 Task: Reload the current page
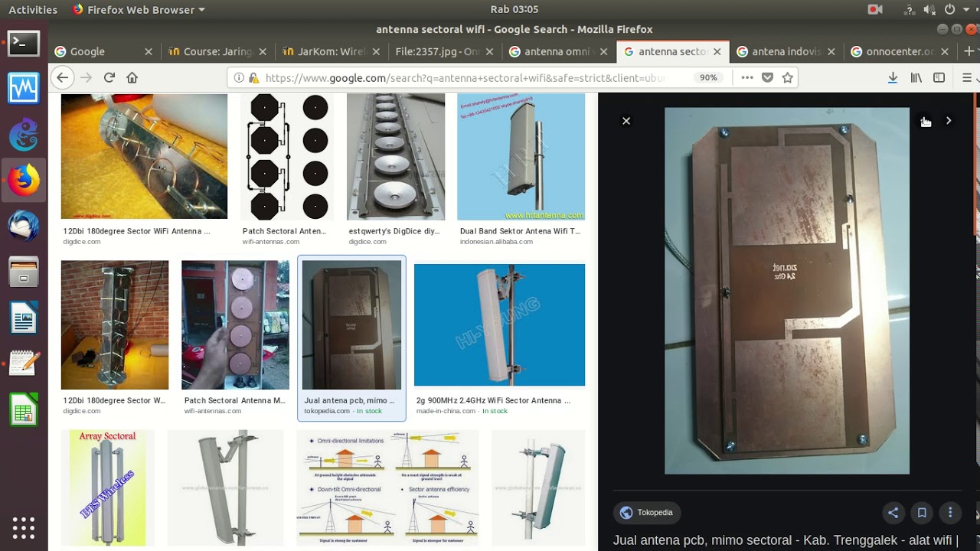click(109, 77)
